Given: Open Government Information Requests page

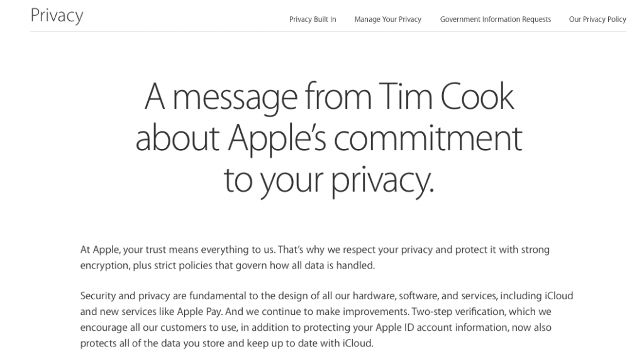Looking at the screenshot, I should (x=496, y=19).
